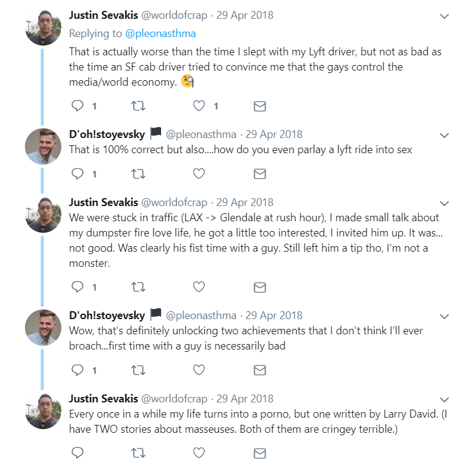The height and width of the screenshot is (465, 476).
Task: Open the more-options chevron on the first tweet
Action: [444, 16]
